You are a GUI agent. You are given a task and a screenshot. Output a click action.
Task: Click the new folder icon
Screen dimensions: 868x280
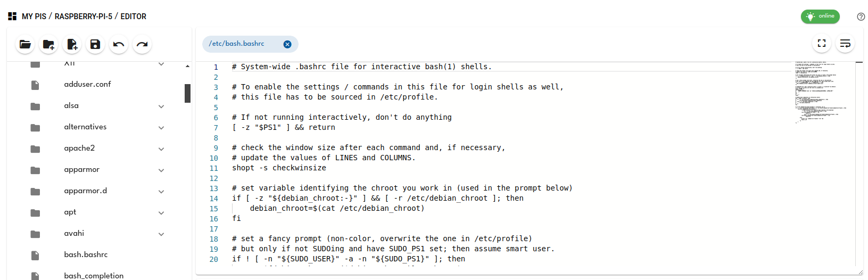coord(48,44)
